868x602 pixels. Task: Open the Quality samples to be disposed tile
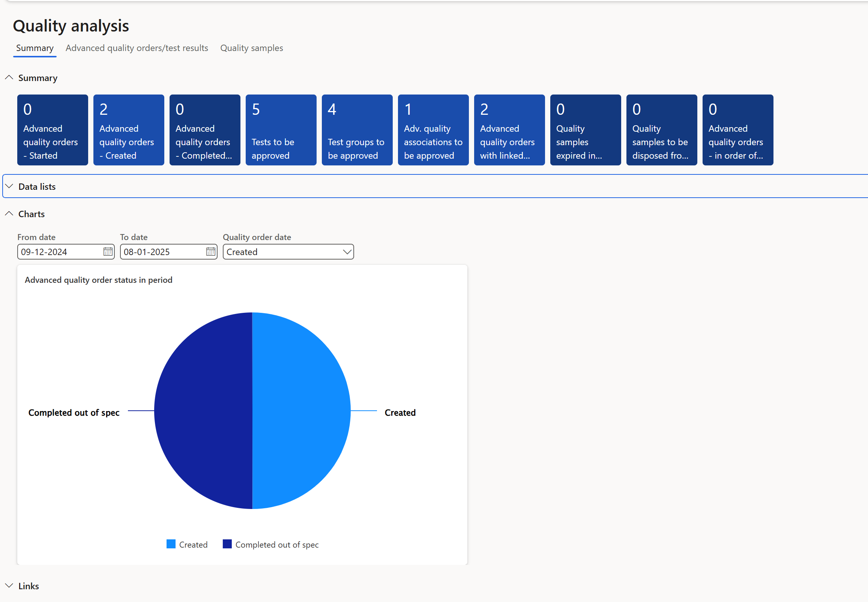[x=661, y=130]
